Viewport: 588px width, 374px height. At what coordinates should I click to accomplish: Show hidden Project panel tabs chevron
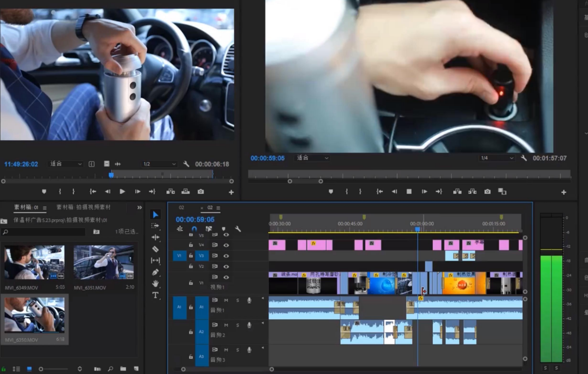tap(139, 207)
